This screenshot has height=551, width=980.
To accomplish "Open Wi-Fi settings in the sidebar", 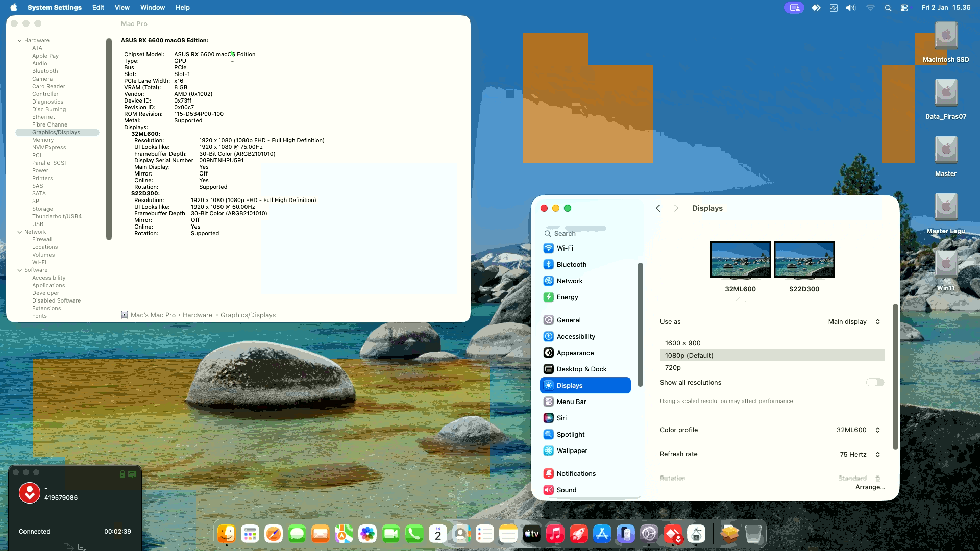I will click(585, 248).
